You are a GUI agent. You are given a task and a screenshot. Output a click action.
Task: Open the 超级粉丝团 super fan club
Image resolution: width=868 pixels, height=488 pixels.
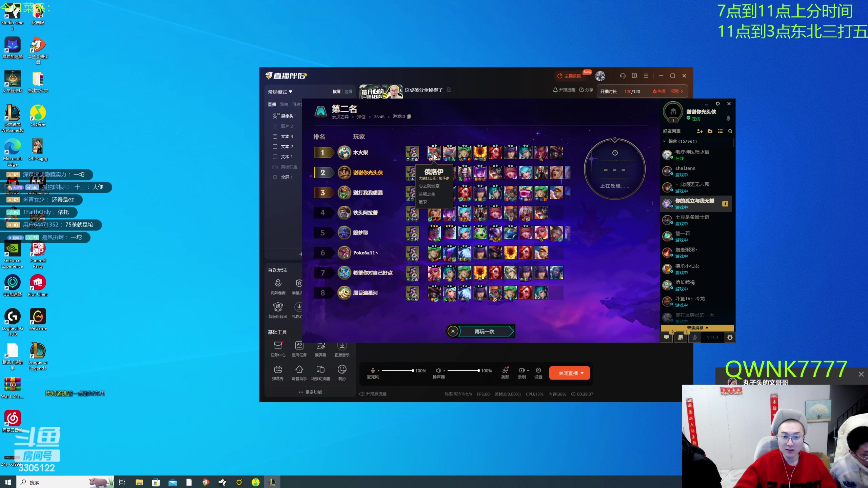278,310
